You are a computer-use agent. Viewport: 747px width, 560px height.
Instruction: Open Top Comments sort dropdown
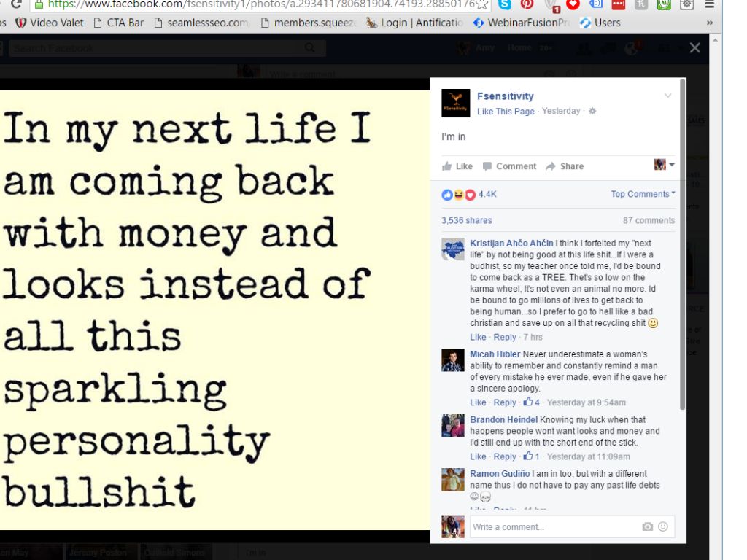point(643,194)
